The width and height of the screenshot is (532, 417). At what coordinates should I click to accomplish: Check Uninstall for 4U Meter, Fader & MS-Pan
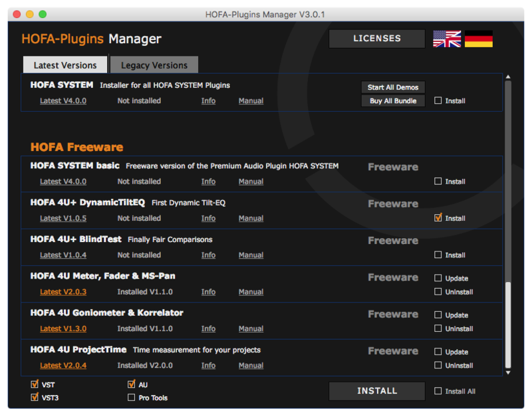438,291
